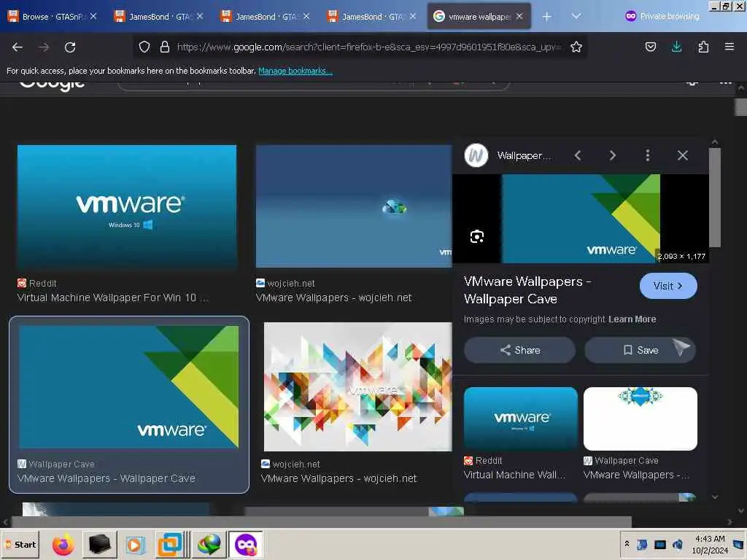Open the tracking protection shield icon
The width and height of the screenshot is (747, 560).
pyautogui.click(x=144, y=47)
